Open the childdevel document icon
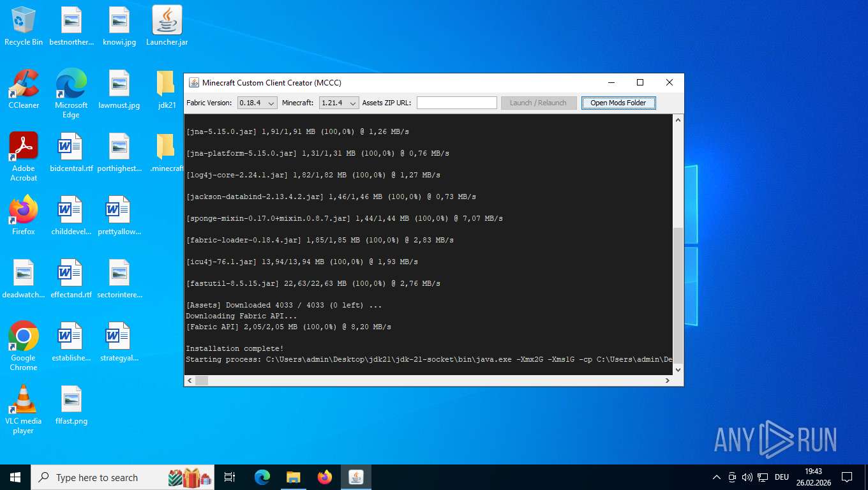Screen dimensions: 868x490 71,216
